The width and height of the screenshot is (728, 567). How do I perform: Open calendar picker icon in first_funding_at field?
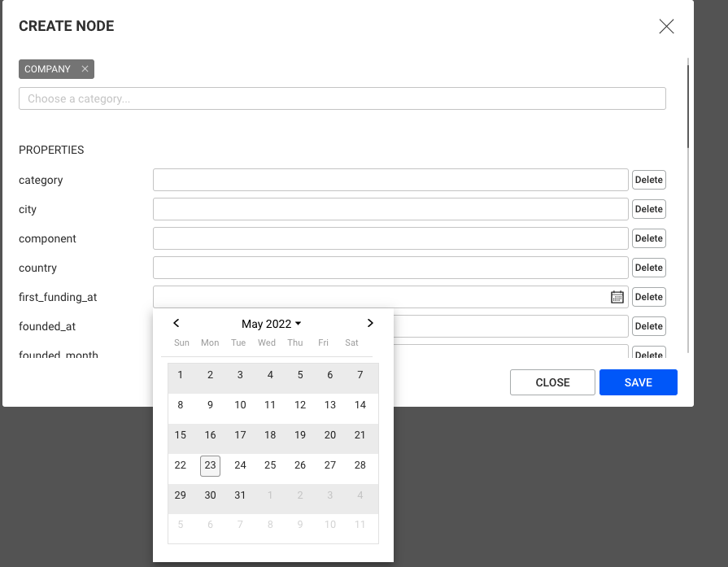tap(617, 297)
